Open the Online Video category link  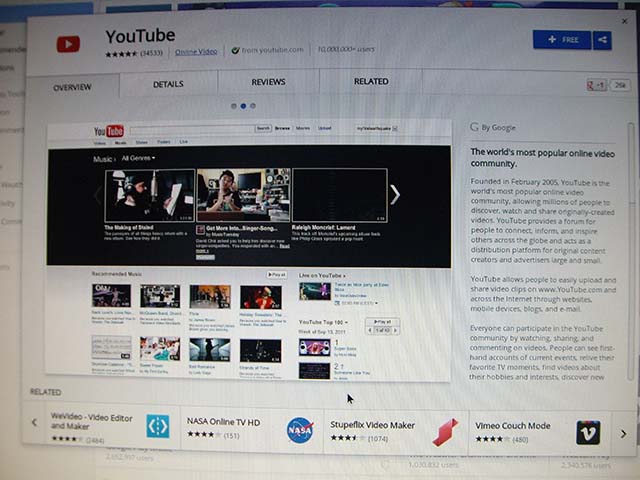[196, 50]
